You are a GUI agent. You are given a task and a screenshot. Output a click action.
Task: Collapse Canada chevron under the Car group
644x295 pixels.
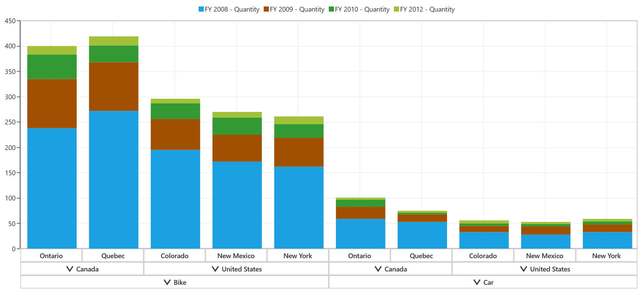tap(378, 269)
